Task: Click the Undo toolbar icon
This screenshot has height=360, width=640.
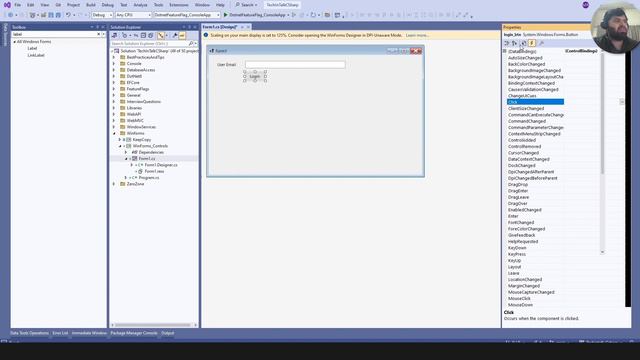Action: point(68,15)
